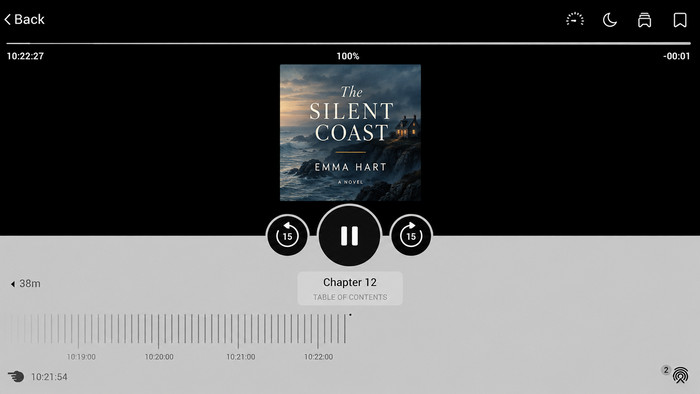Image resolution: width=700 pixels, height=394 pixels.
Task: Click the 10:21:54 touch position time
Action: [49, 377]
